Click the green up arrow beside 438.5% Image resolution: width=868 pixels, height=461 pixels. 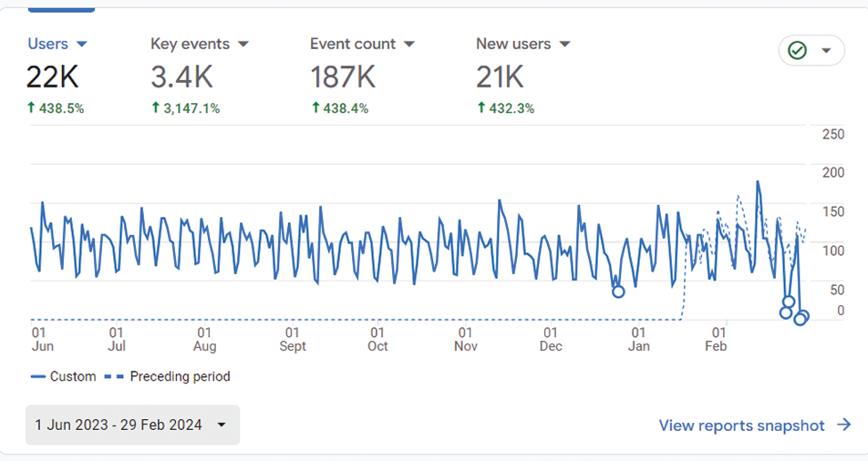coord(31,108)
